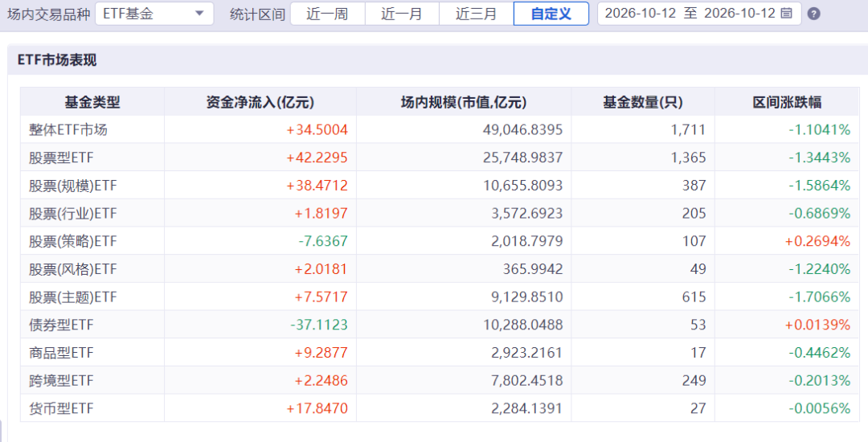The image size is (868, 442).
Task: Select the 近一月 interval tab
Action: [x=402, y=14]
